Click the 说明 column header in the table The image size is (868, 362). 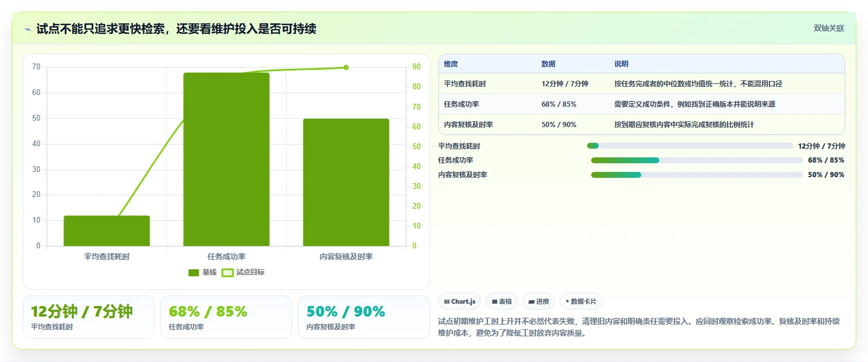pos(621,64)
